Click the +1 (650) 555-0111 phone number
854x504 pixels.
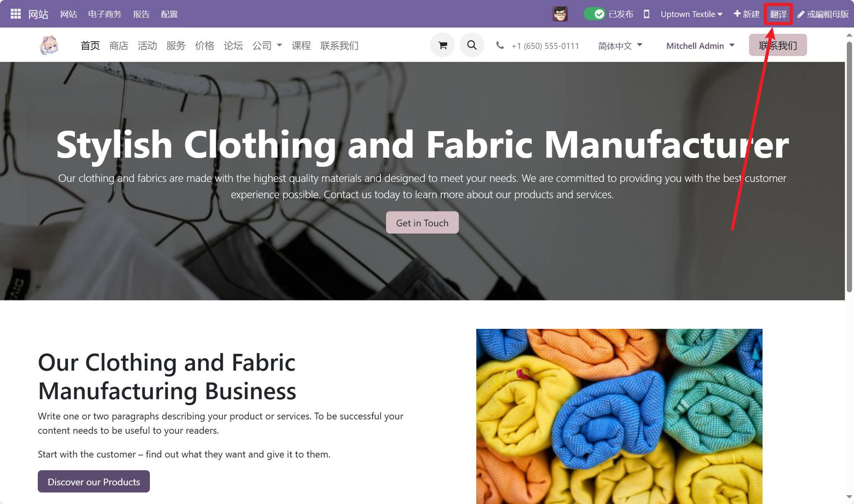(x=545, y=46)
